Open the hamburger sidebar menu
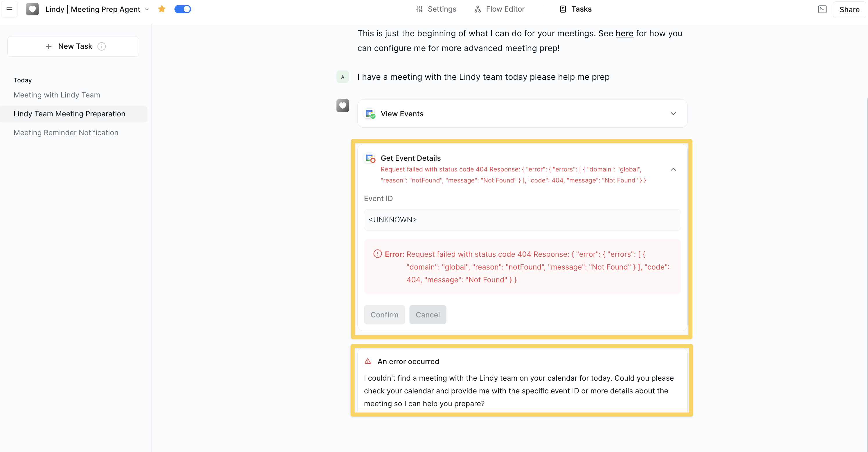 click(x=9, y=10)
